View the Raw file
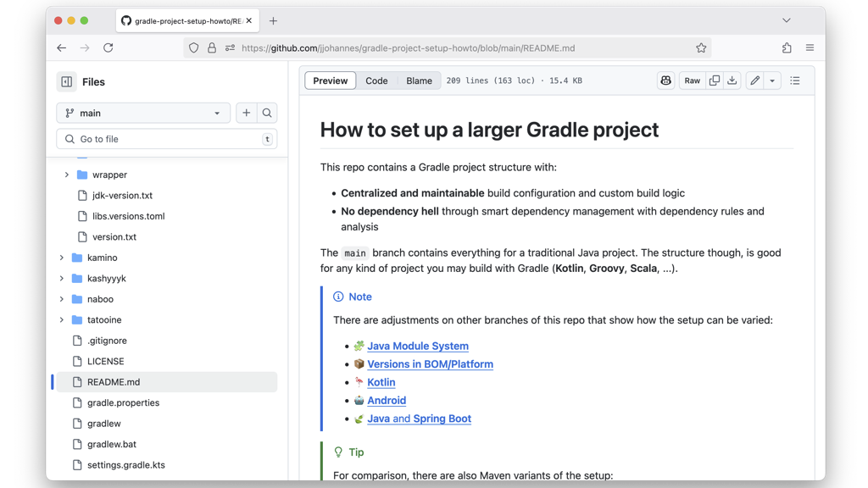868x488 pixels. point(692,80)
